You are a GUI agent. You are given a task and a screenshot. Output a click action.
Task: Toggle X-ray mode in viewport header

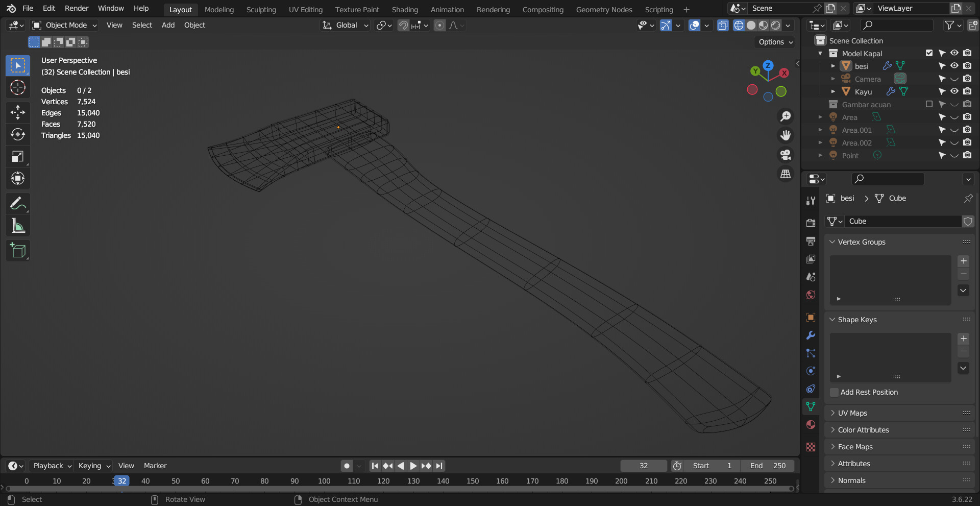723,25
